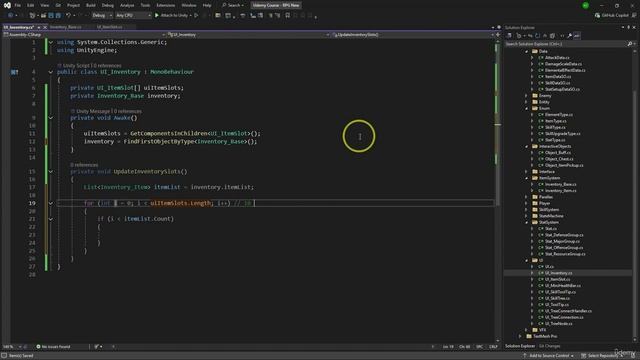Click the zoom percentage box in status bar
The height and width of the screenshot is (360, 640).
point(11,347)
